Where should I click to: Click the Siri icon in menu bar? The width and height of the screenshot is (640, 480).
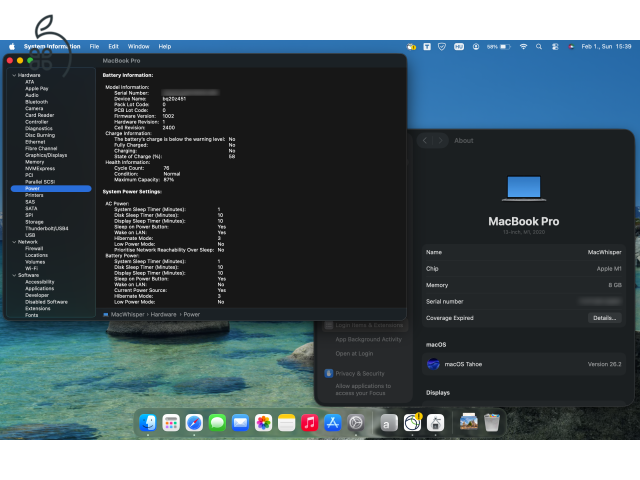click(x=571, y=47)
